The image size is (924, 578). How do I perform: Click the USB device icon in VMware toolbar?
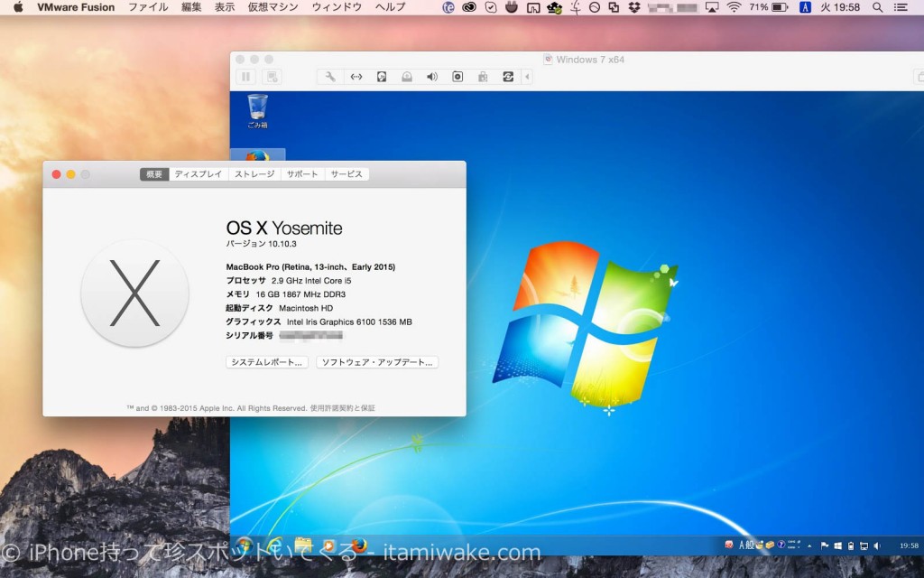(484, 77)
